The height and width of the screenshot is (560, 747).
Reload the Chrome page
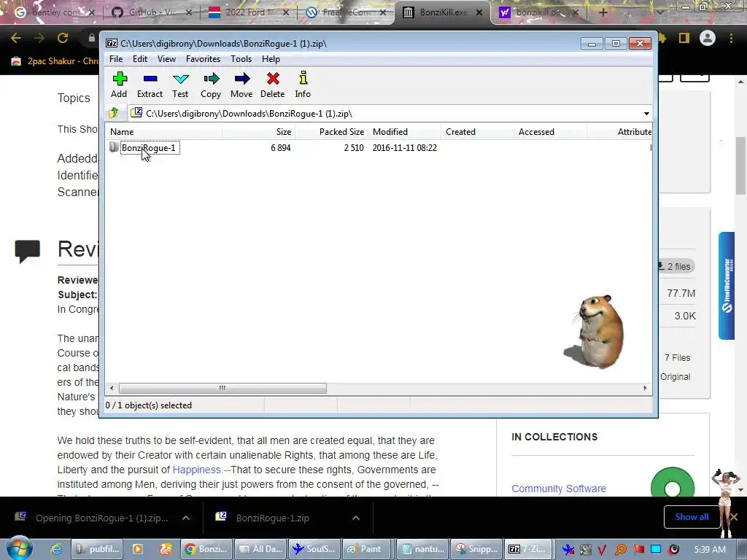click(63, 38)
